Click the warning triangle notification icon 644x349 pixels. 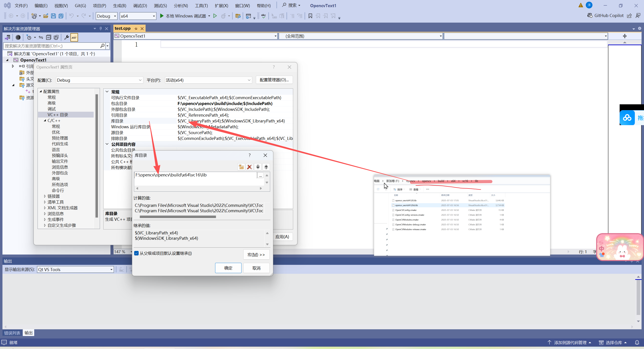coord(580,5)
